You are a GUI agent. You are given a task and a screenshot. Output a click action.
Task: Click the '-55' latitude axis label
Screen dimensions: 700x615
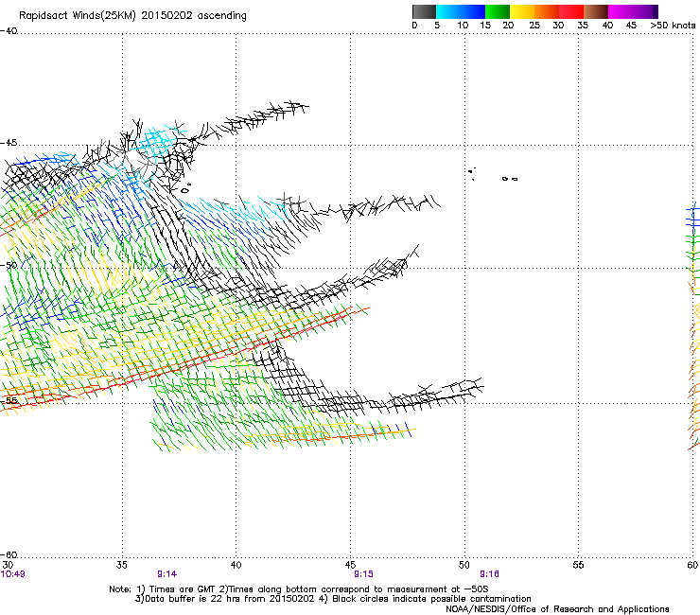point(9,400)
